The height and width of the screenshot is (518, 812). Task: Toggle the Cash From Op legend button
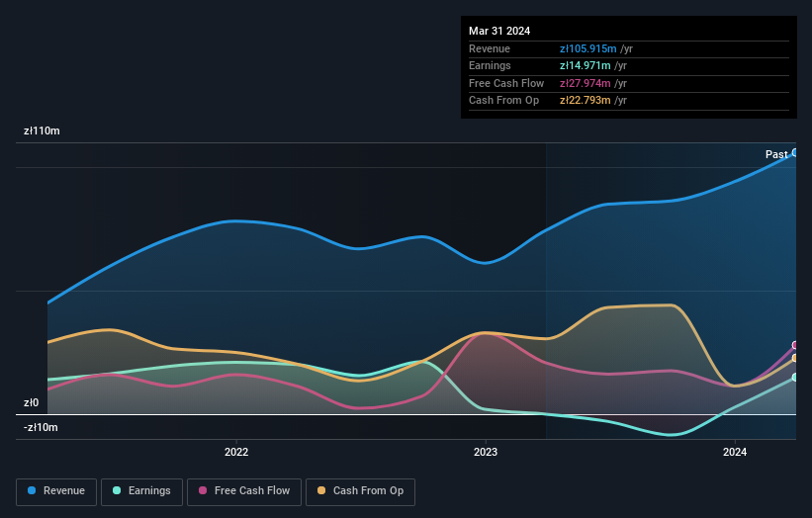[x=360, y=491]
